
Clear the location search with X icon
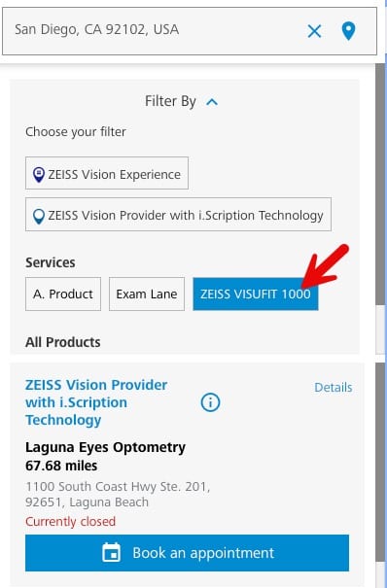(x=314, y=31)
